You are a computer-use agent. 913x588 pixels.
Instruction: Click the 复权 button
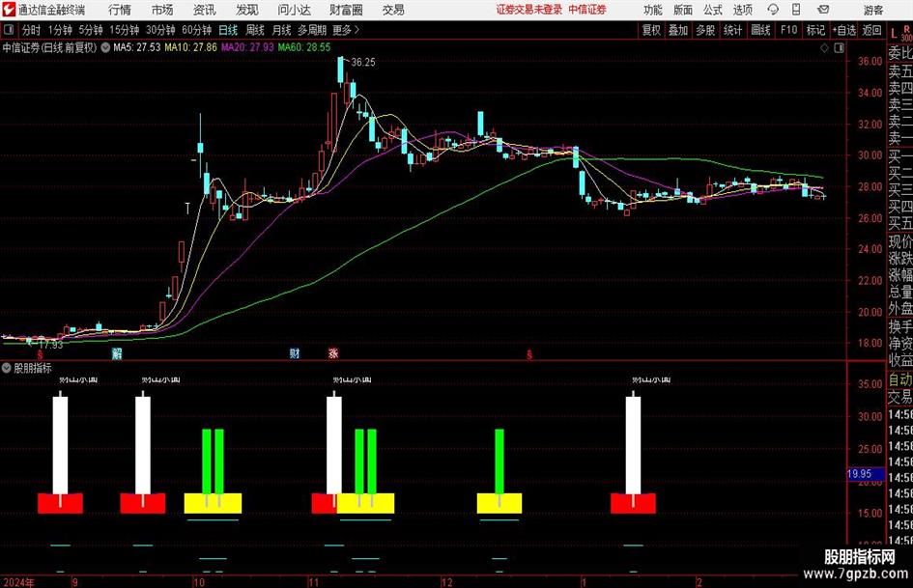651,30
